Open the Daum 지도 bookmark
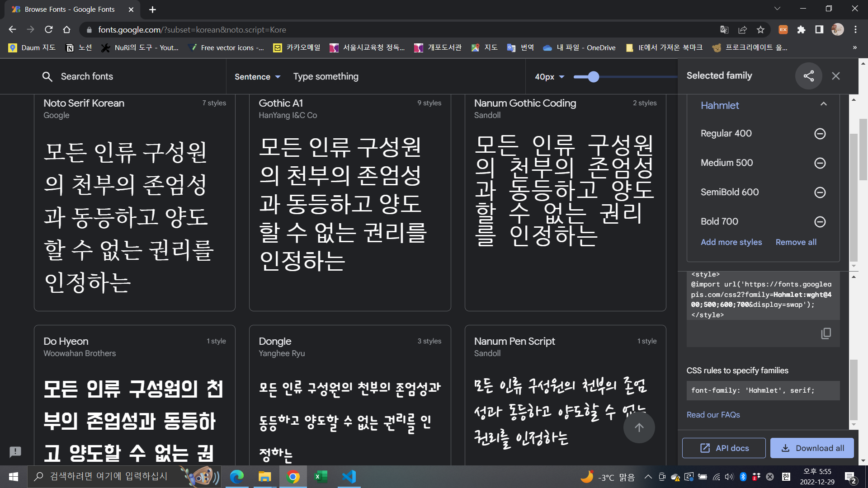868x488 pixels. click(x=32, y=48)
